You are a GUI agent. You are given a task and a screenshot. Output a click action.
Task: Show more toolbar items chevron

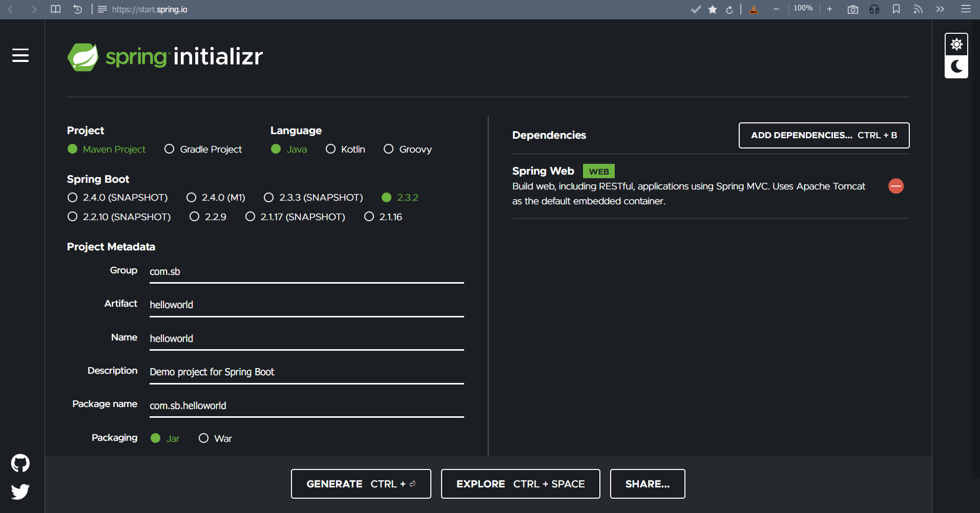pos(940,9)
